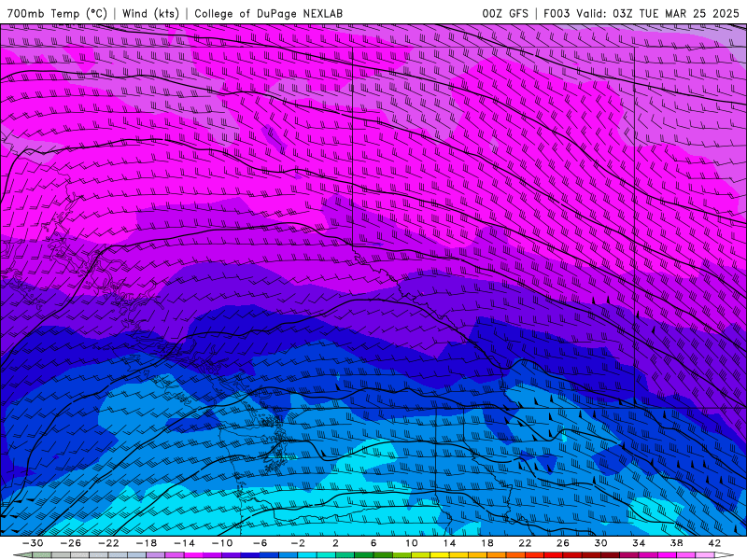This screenshot has height=560, width=747.
Task: Click the magenta color bar segment under −14
Action: tap(193, 555)
